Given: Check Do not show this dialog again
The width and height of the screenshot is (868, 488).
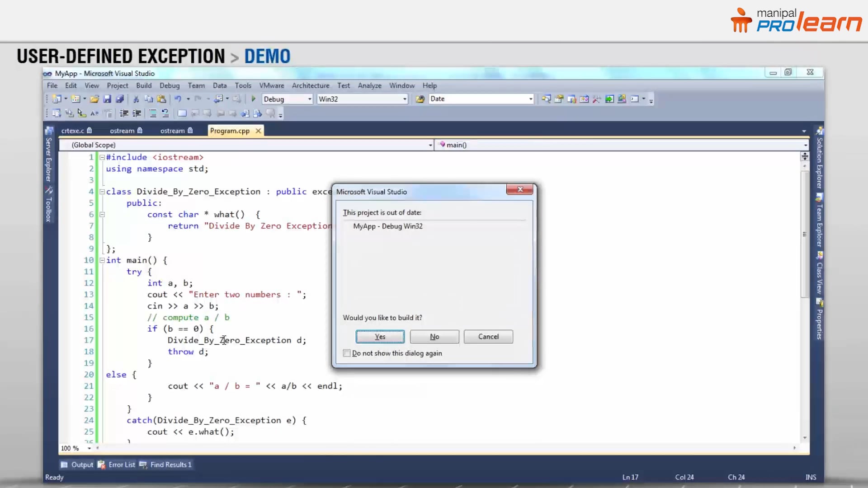Looking at the screenshot, I should pos(347,353).
